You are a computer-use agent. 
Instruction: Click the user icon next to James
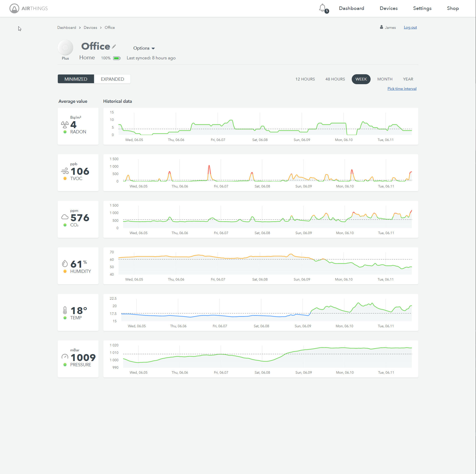pyautogui.click(x=381, y=27)
